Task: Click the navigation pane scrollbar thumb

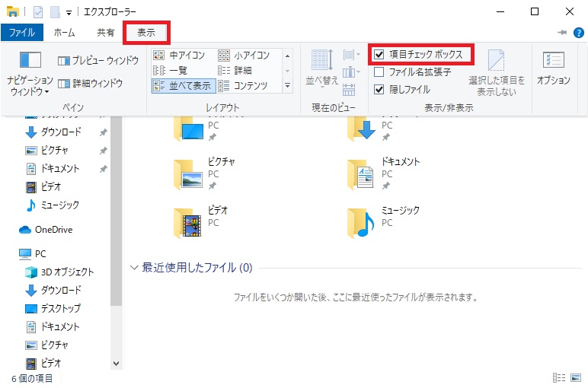Action: coord(117,211)
